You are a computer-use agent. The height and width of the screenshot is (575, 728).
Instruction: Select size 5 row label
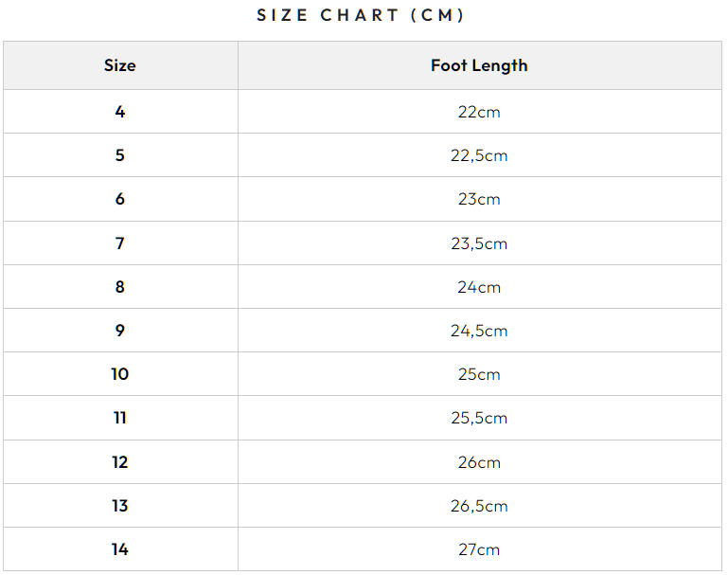[x=120, y=155]
